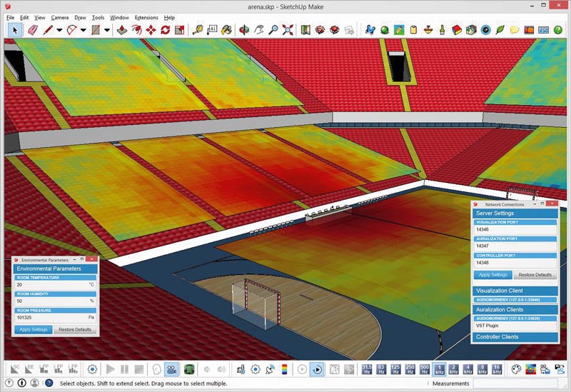This screenshot has height=392, width=571.
Task: Pick the Tape Measure tool
Action: click(198, 30)
